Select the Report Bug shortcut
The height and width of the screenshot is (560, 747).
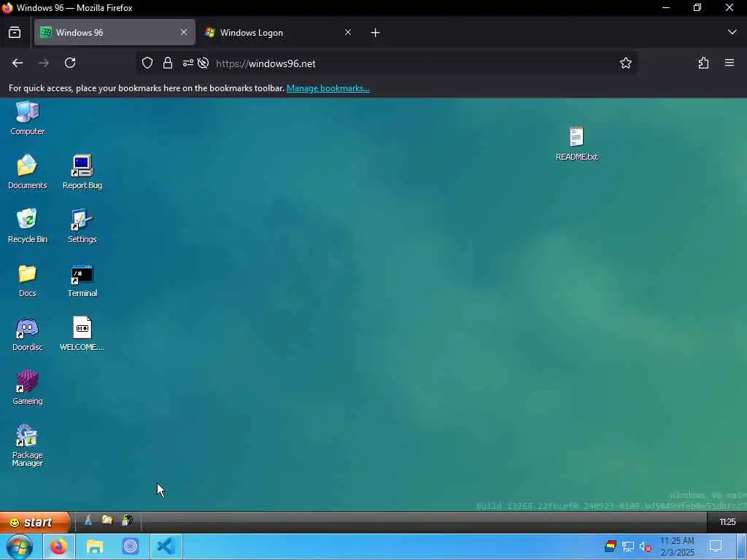(x=82, y=172)
